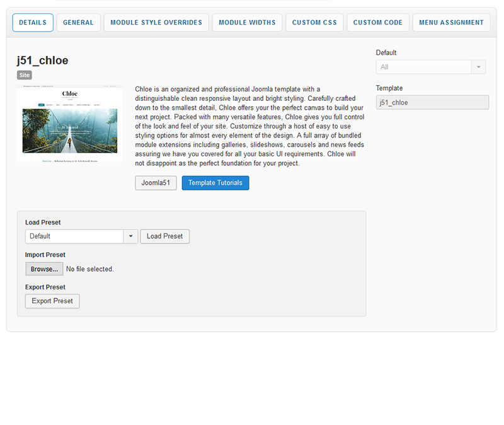Click the arrow beside the Load Preset select
The width and height of the screenshot is (504, 425).
click(x=130, y=236)
